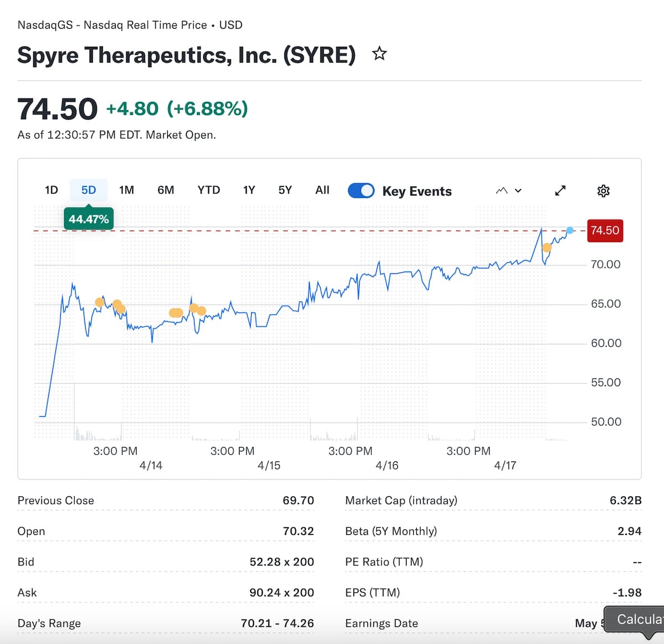This screenshot has height=644, width=664.
Task: Click the Ask value 90.24 x 200
Action: click(282, 593)
